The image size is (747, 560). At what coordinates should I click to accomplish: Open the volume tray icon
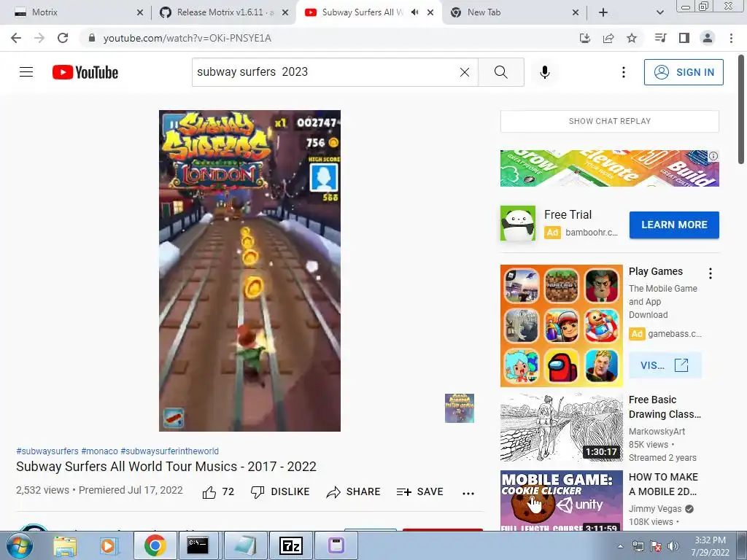[673, 546]
